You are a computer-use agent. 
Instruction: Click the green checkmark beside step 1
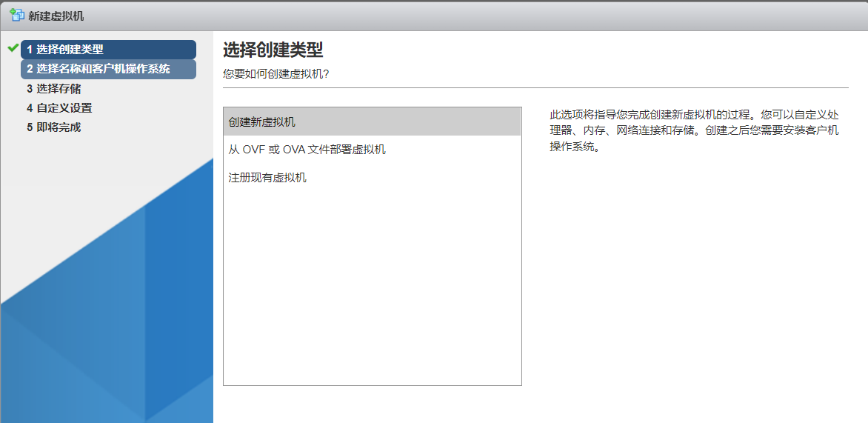click(13, 48)
